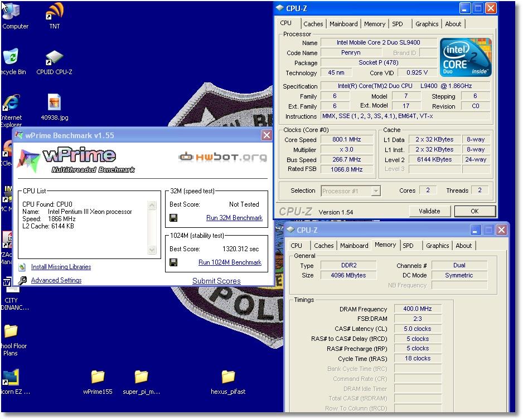Open the Install Missing Libraries link

click(x=61, y=267)
